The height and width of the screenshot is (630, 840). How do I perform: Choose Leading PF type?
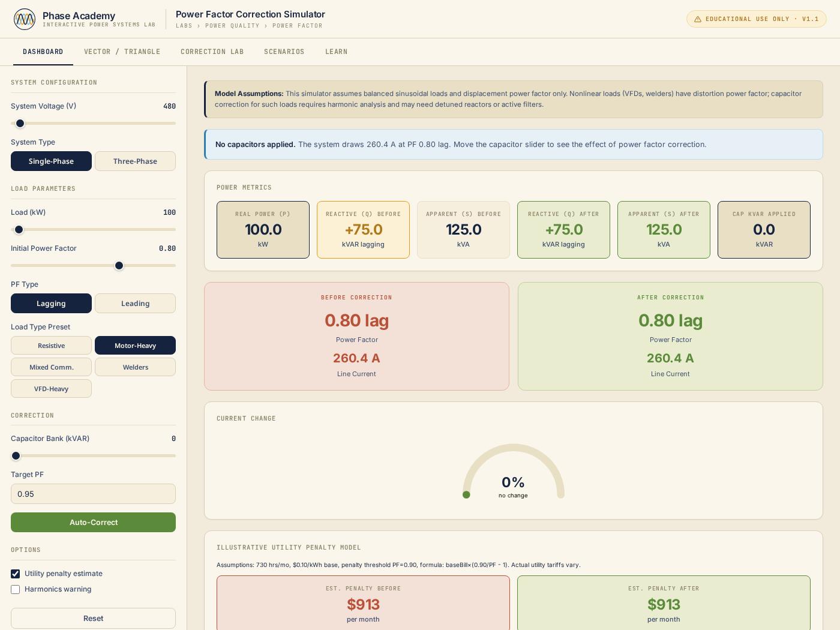[135, 303]
